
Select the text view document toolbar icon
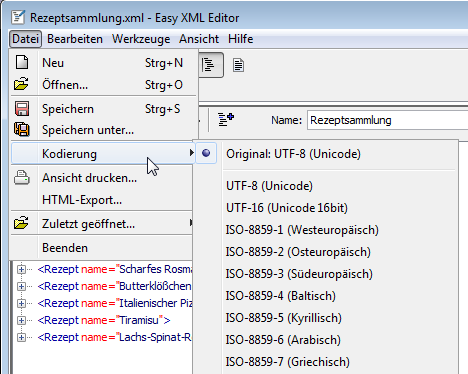pyautogui.click(x=238, y=65)
